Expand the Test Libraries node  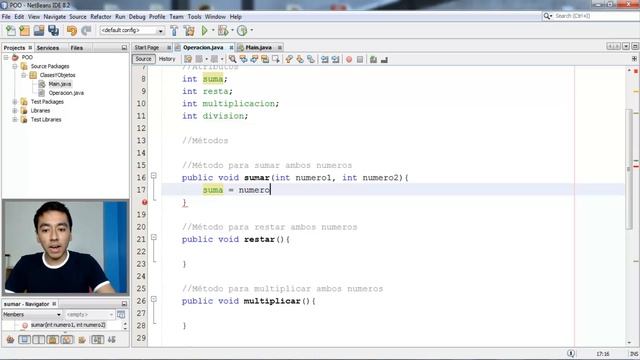[15, 120]
